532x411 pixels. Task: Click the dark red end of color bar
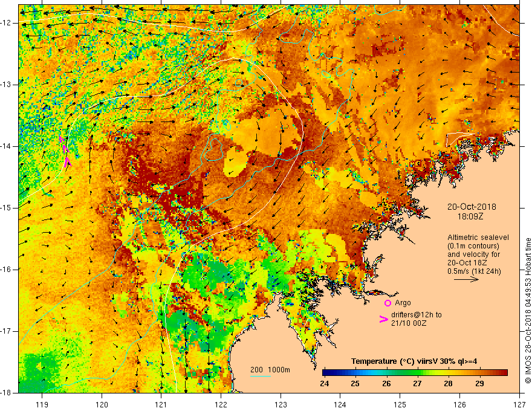(502, 373)
